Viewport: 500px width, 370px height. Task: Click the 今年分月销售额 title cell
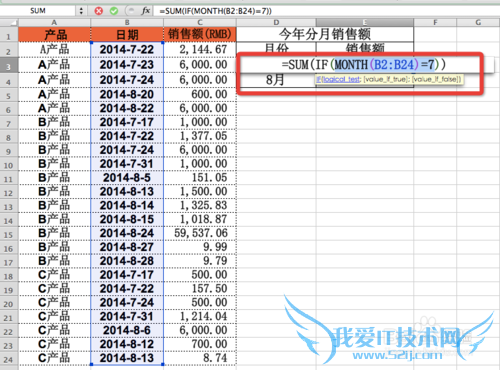tap(325, 34)
